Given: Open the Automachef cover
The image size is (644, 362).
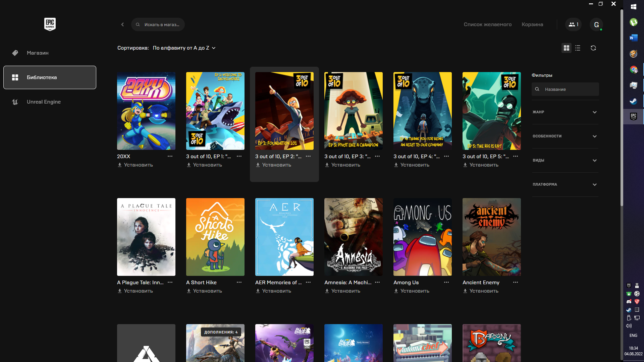Looking at the screenshot, I should (x=423, y=343).
